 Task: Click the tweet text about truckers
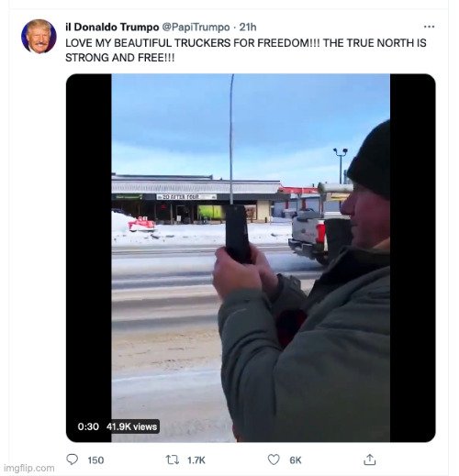[x=246, y=50]
